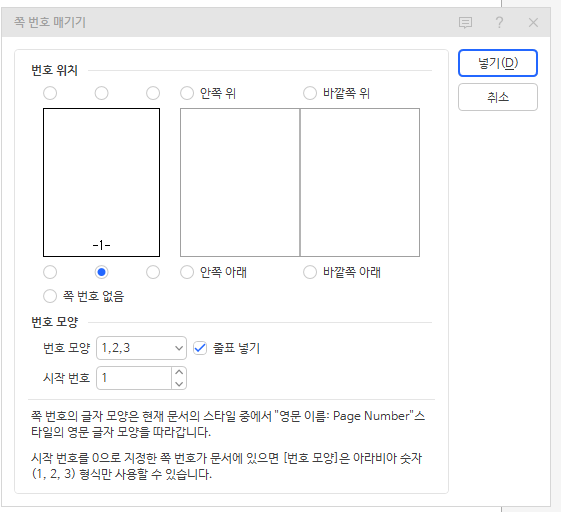Select top-right page number position
The image size is (561, 512).
click(153, 93)
